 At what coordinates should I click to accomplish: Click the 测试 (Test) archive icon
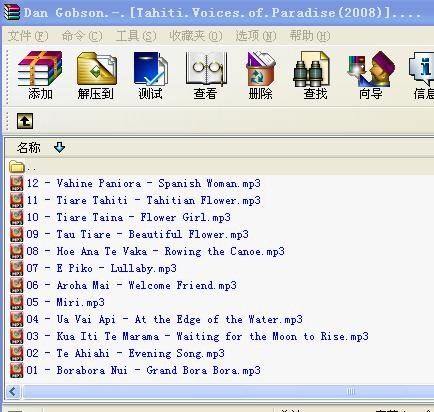click(x=151, y=75)
